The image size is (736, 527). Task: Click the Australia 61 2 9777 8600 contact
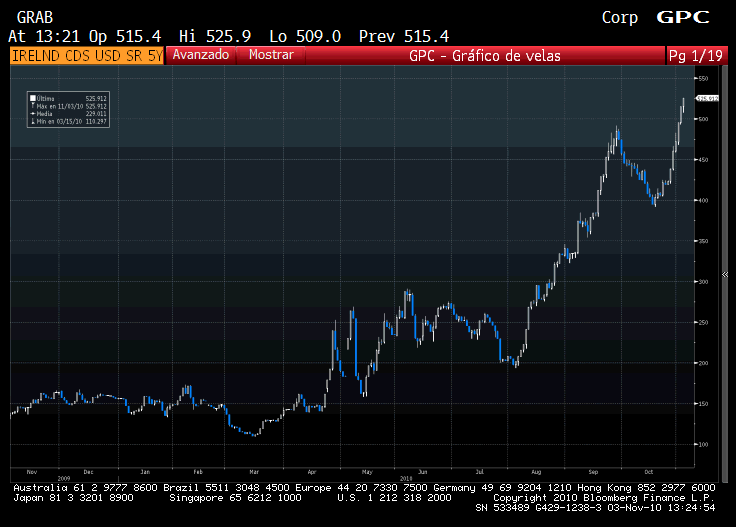85,488
